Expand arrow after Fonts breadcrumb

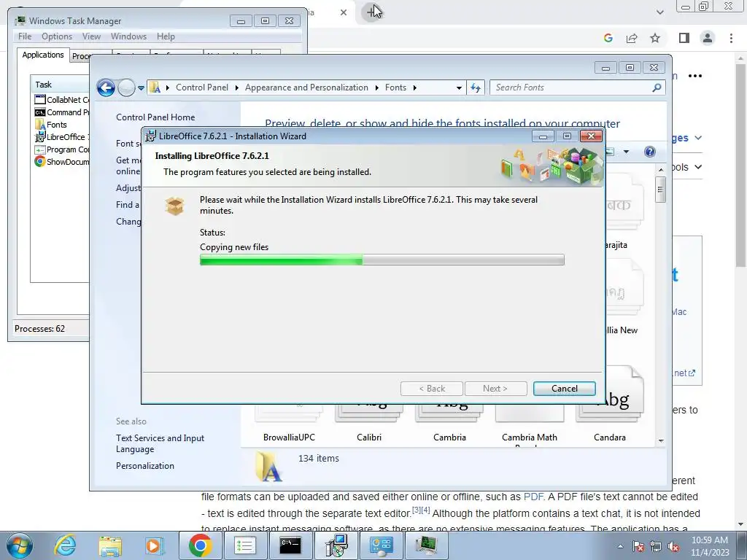tap(415, 87)
